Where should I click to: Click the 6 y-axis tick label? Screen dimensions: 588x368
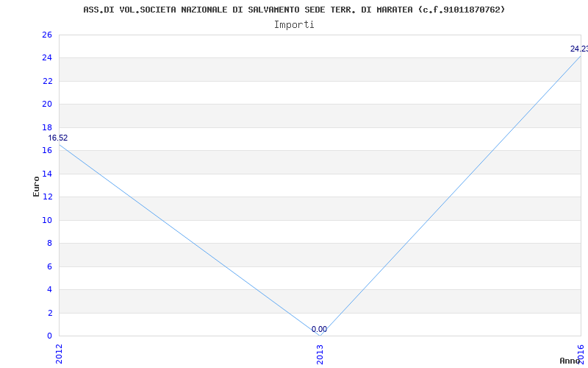[49, 266]
